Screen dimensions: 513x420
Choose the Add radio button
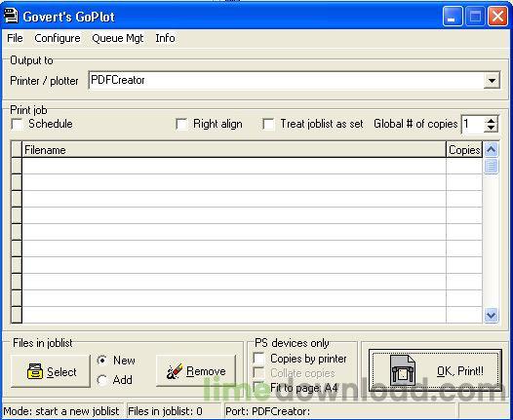pos(102,380)
